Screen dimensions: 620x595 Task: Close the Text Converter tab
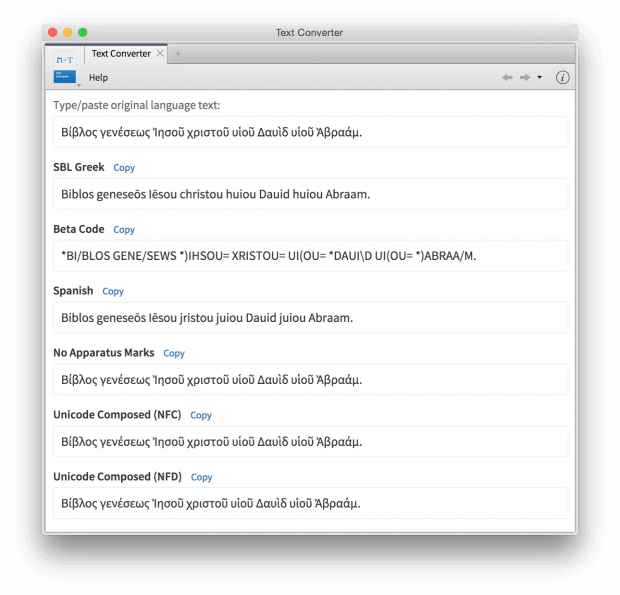[160, 53]
